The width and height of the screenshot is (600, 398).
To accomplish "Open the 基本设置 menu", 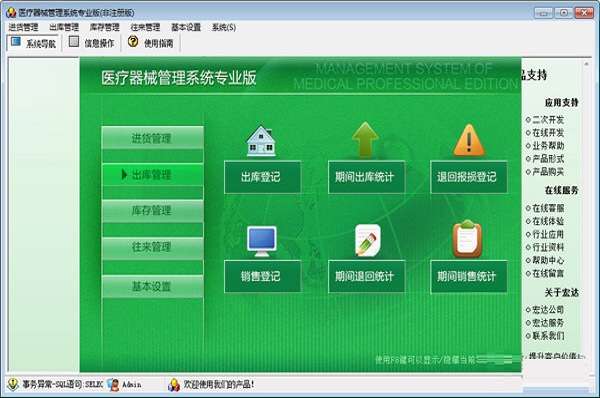I will click(x=186, y=27).
